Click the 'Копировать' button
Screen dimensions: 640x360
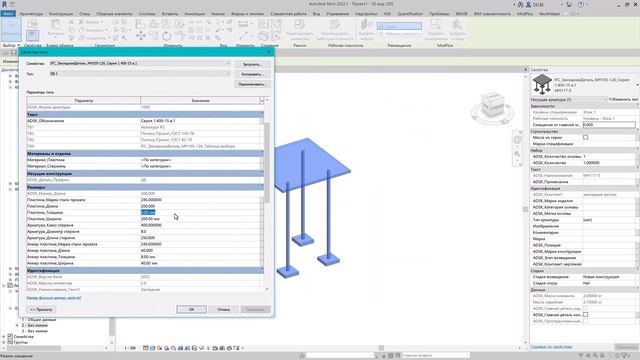click(252, 74)
